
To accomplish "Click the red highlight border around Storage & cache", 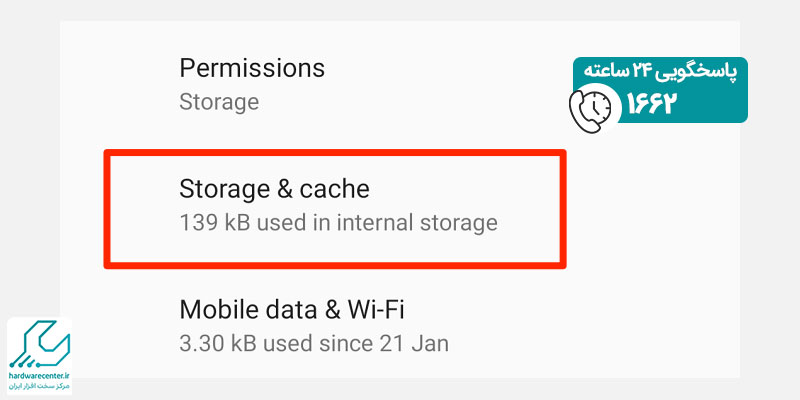I will (x=335, y=153).
